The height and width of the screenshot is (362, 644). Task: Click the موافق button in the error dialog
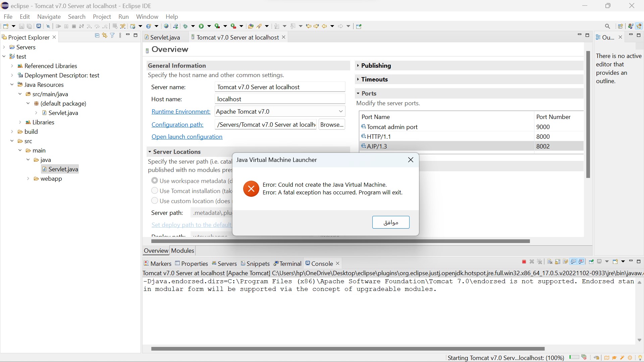click(391, 222)
